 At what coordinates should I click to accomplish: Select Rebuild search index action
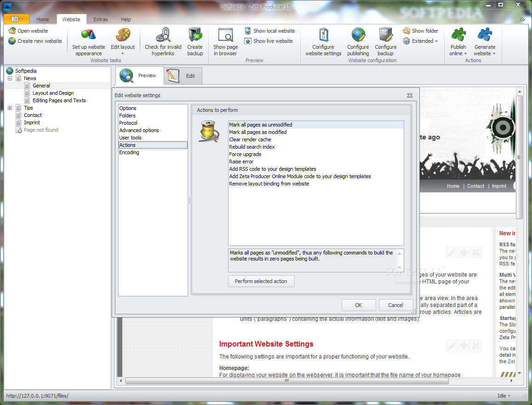[x=316, y=147]
